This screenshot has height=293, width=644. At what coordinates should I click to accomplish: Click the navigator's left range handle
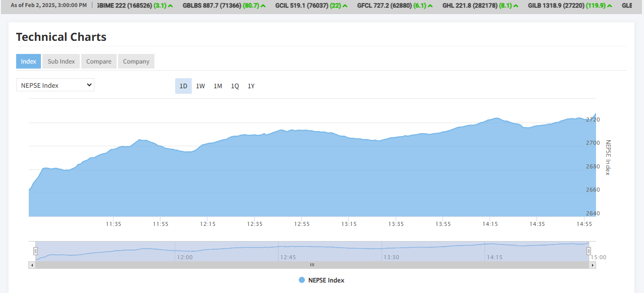35,251
